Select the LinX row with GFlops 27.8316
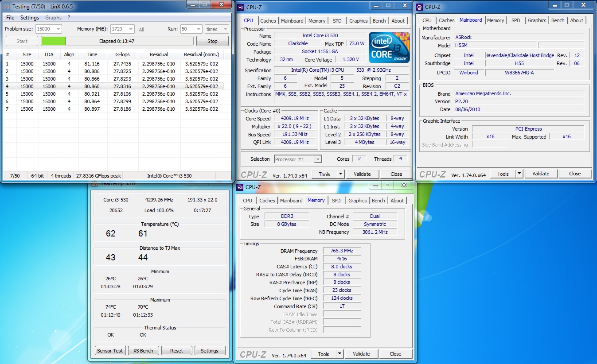This screenshot has width=597, height=364. pos(113,86)
